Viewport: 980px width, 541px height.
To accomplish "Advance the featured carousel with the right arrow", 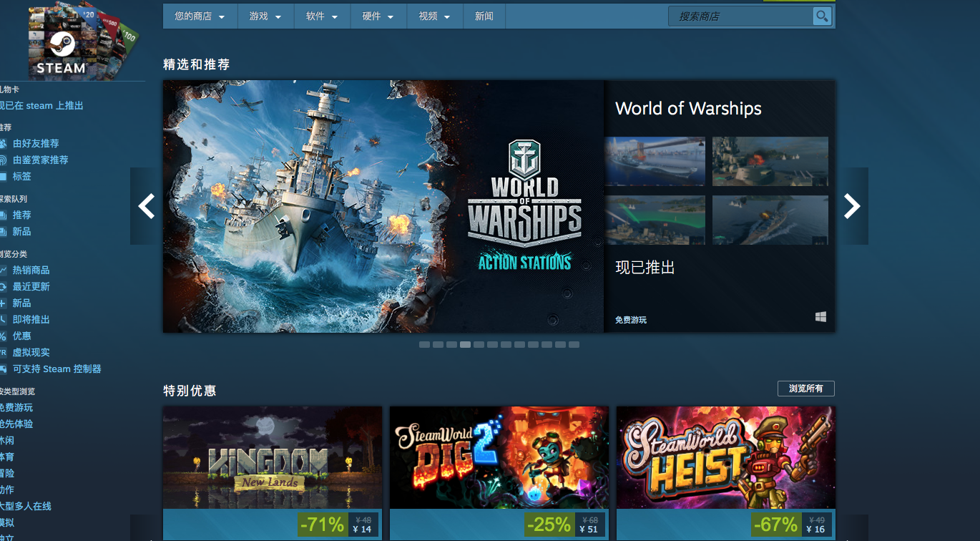I will [852, 206].
